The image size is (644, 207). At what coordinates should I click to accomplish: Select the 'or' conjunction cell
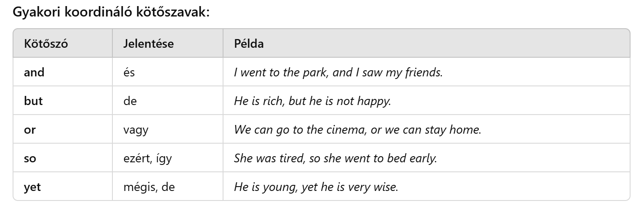tap(30, 130)
